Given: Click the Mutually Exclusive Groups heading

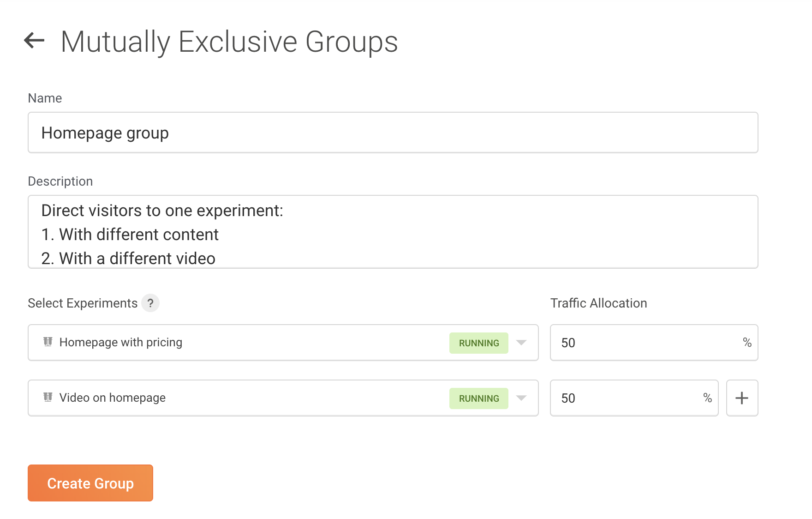Looking at the screenshot, I should [230, 42].
